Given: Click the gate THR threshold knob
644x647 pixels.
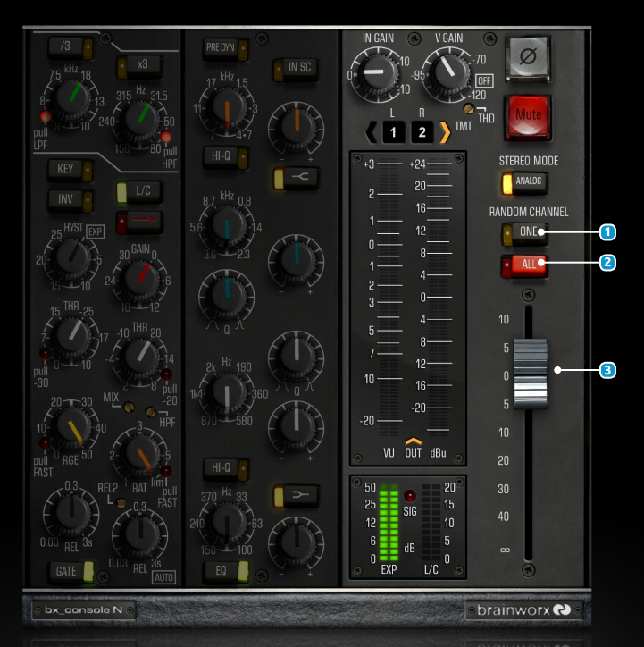Looking at the screenshot, I should coord(72,335).
